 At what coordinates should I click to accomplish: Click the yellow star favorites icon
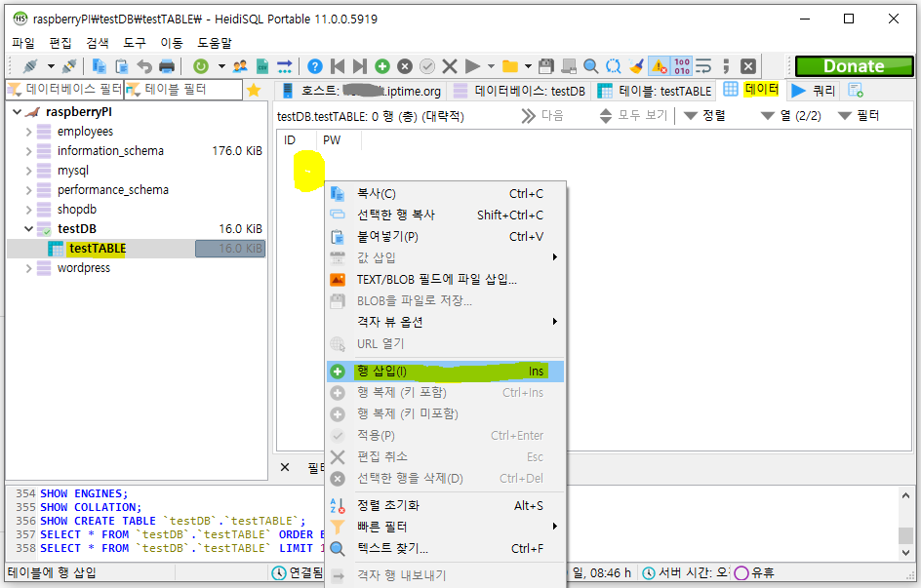coord(254,90)
